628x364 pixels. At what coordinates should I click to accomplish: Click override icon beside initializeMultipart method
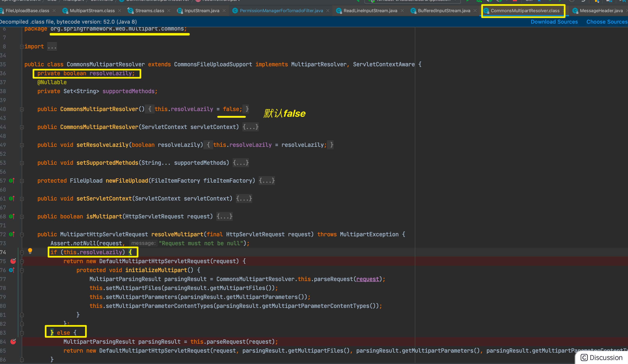12,270
